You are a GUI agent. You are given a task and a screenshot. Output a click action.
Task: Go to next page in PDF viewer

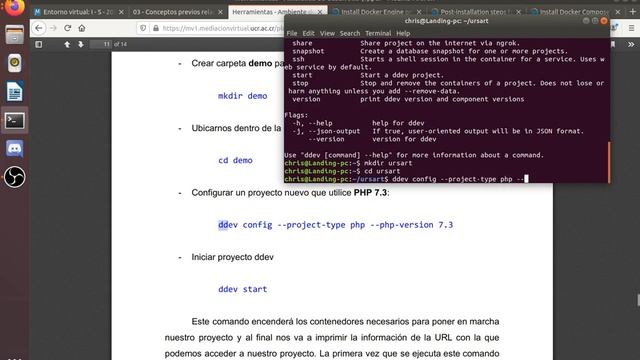[81, 44]
